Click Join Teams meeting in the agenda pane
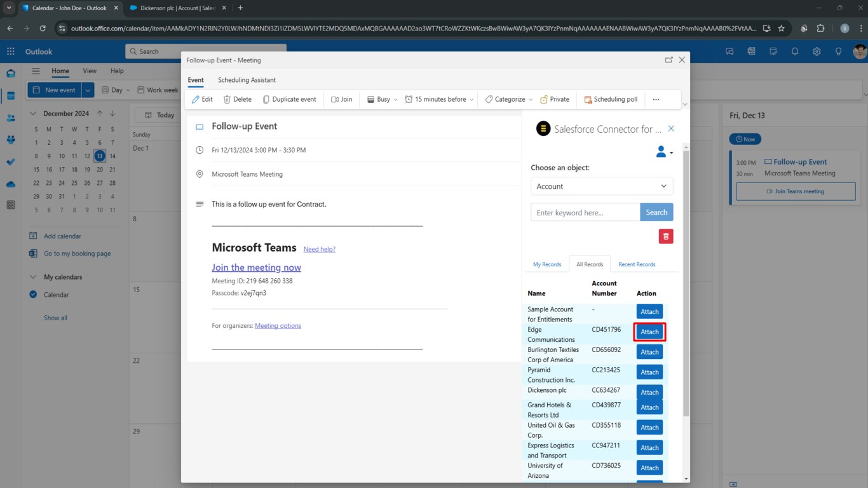Screen dimensions: 868x488 pos(796,191)
